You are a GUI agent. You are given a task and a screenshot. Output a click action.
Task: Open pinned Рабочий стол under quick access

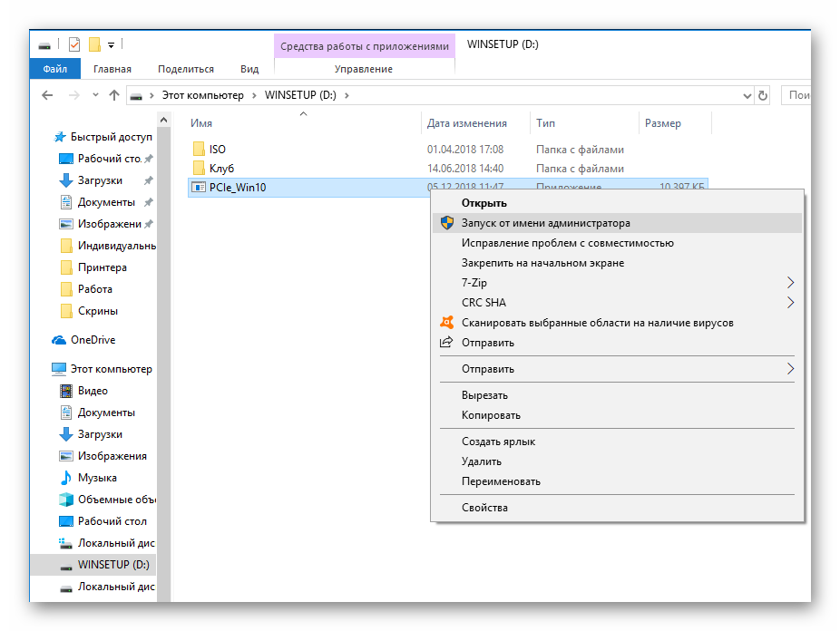pyautogui.click(x=105, y=159)
